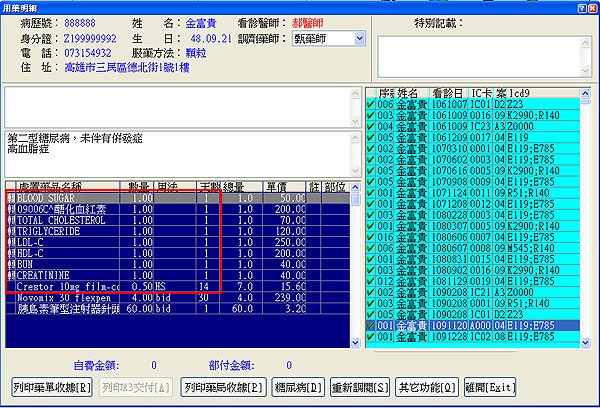Click the row icon beside TRIGLYCERIDE
This screenshot has width=600, height=408.
pos(11,231)
